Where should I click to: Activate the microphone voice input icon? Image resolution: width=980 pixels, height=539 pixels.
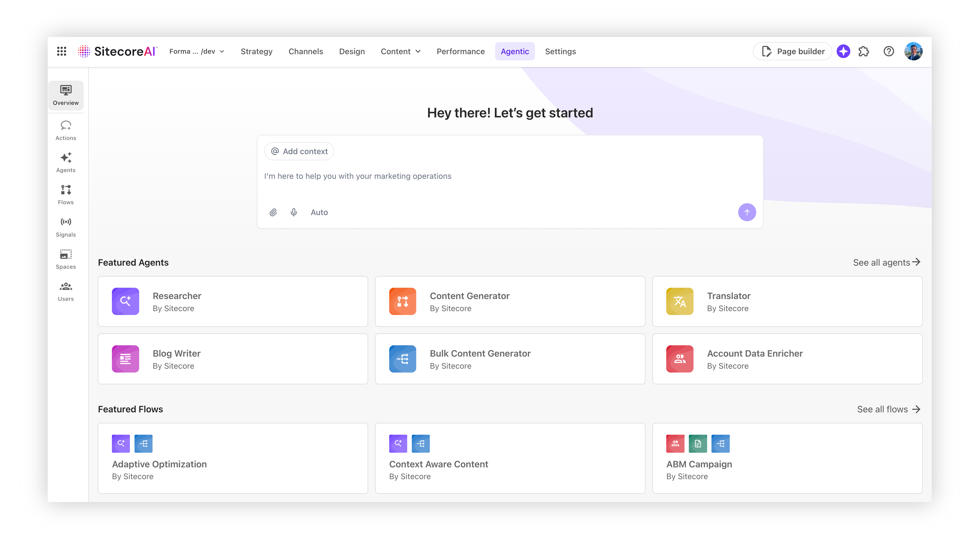point(294,212)
